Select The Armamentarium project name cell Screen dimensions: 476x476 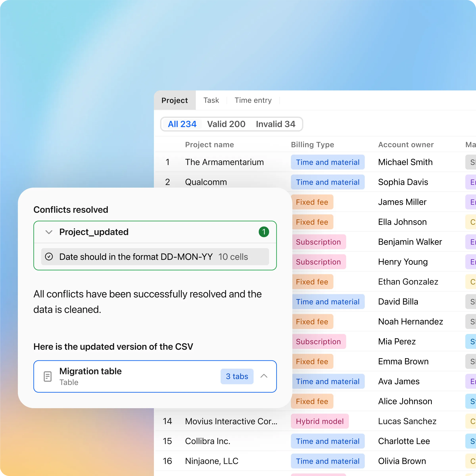coord(224,162)
